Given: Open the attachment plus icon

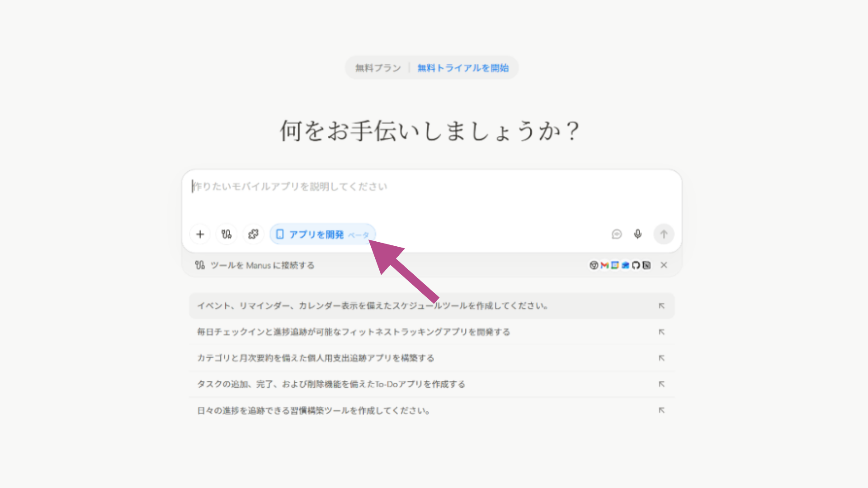Looking at the screenshot, I should click(x=199, y=234).
